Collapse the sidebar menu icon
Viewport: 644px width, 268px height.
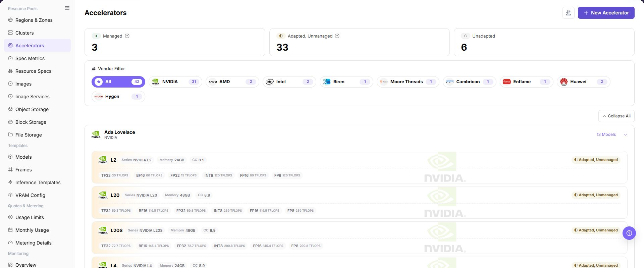tap(67, 8)
